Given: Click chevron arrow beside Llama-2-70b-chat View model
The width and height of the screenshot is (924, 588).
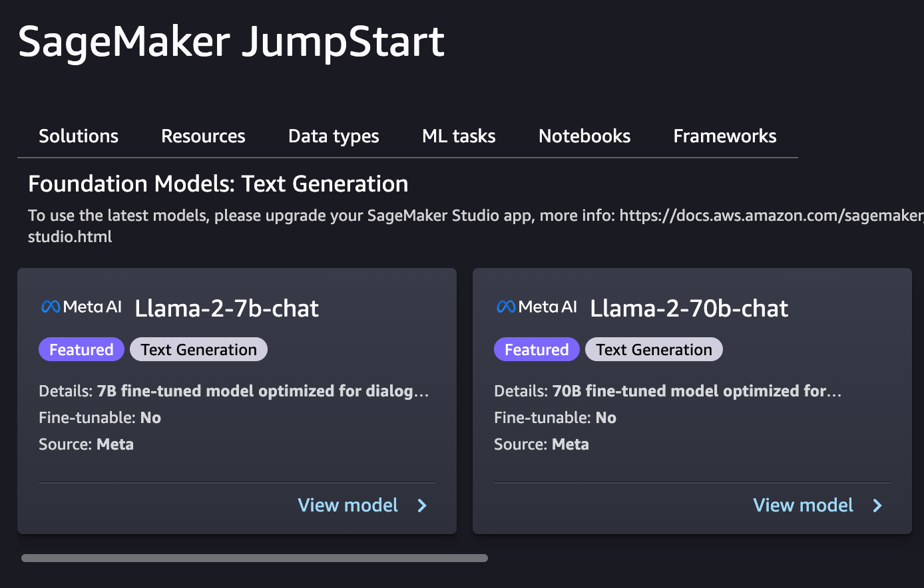Looking at the screenshot, I should (877, 506).
